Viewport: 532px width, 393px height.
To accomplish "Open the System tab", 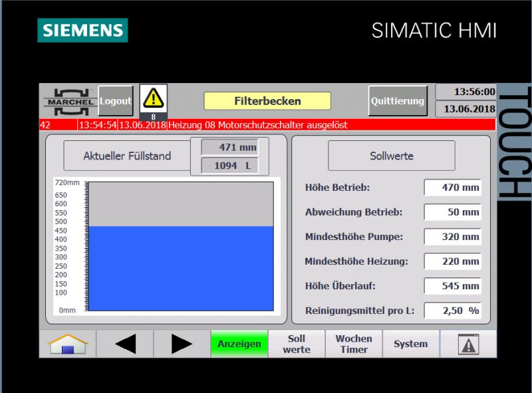I will coord(411,344).
